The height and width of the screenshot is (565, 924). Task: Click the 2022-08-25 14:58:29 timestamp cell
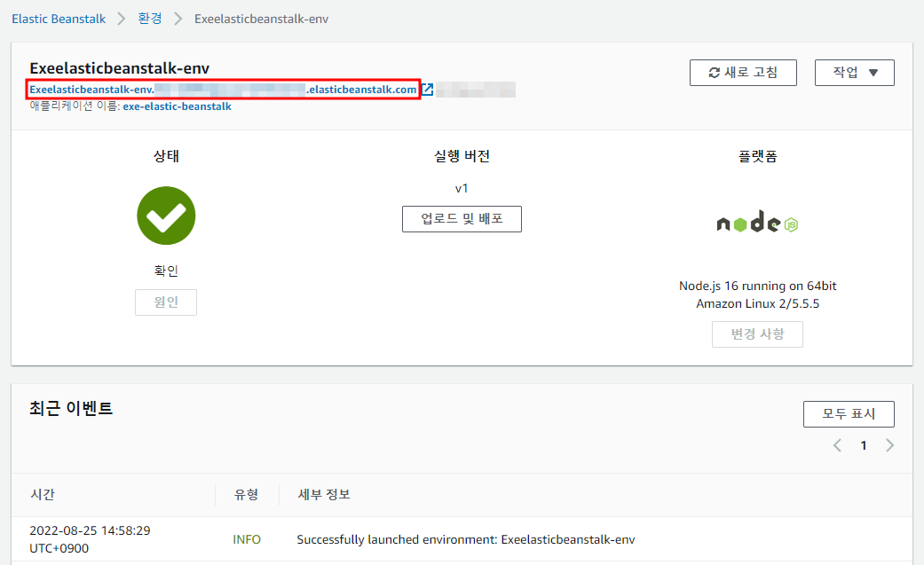click(x=90, y=539)
